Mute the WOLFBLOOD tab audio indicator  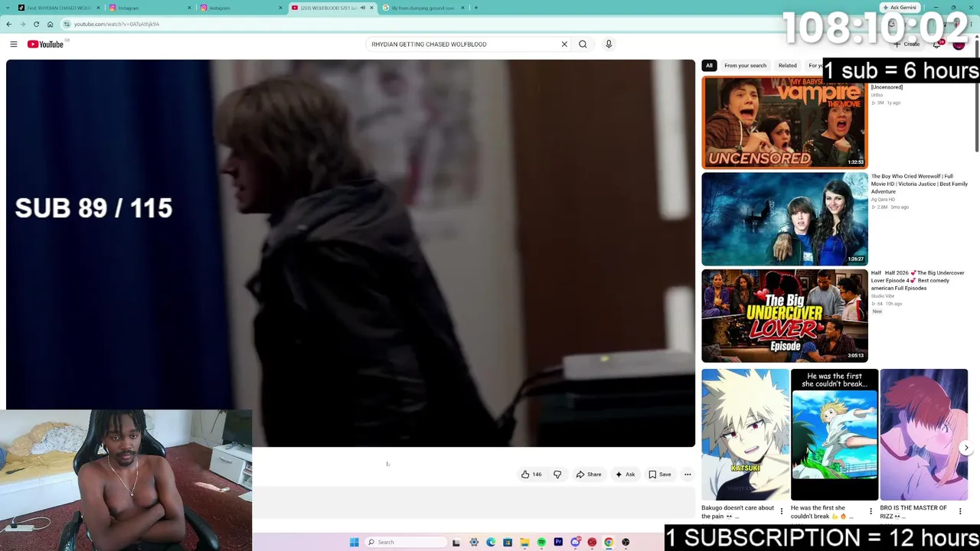363,8
